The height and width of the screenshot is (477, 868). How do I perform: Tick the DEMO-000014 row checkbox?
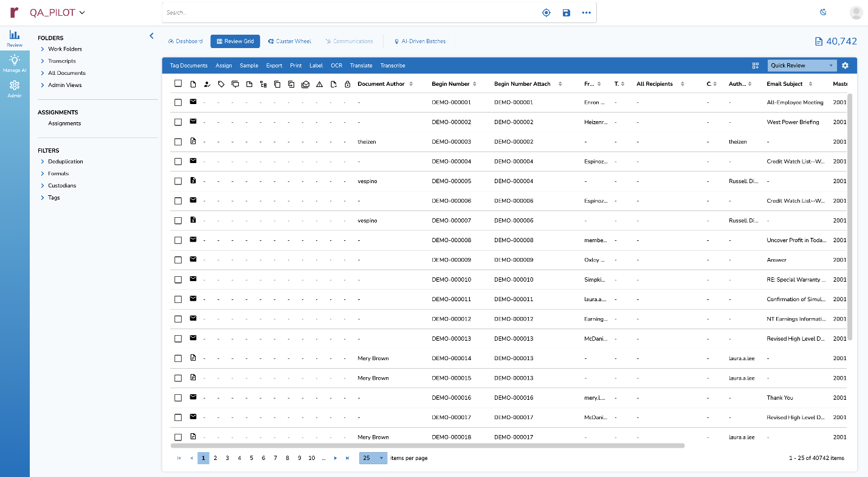[x=178, y=358]
